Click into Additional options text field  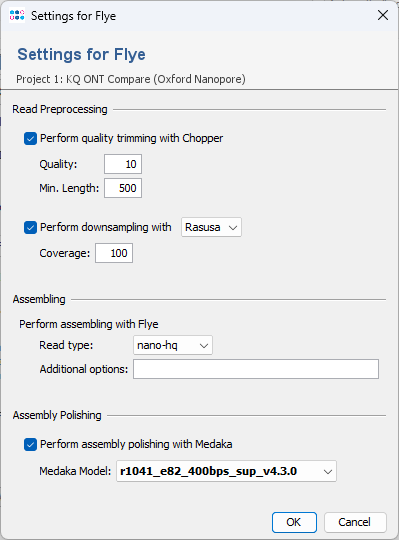pos(256,369)
